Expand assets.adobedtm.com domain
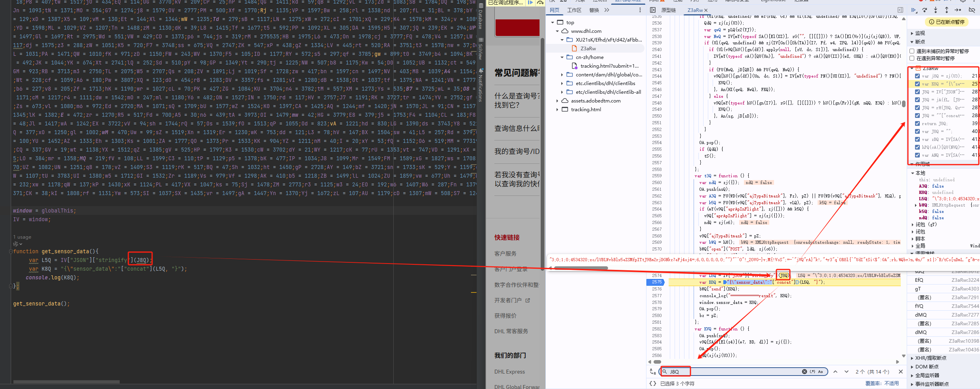 tap(557, 101)
